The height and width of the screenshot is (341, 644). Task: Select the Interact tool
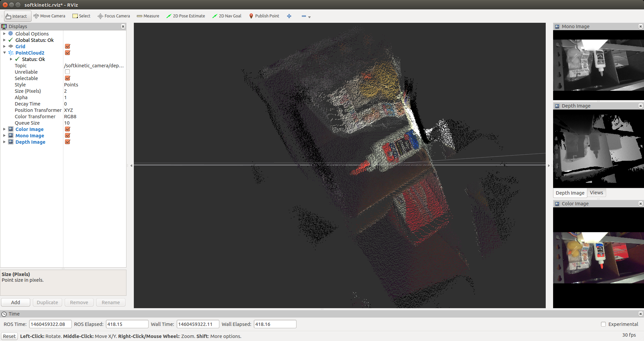click(x=17, y=16)
